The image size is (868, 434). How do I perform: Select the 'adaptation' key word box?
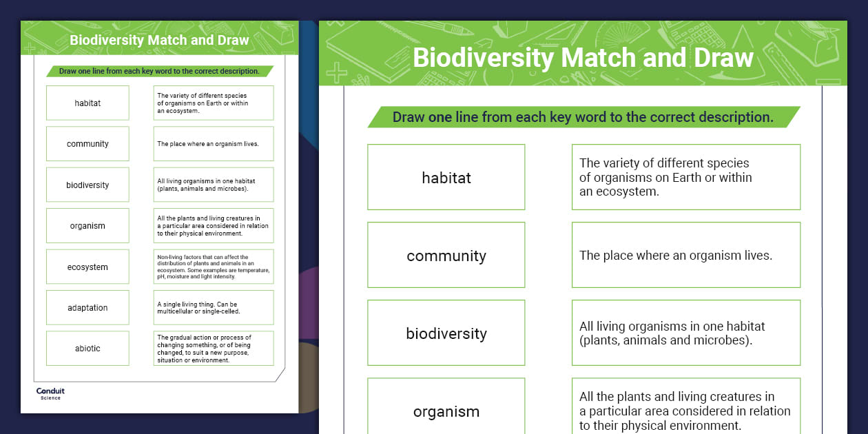click(87, 307)
